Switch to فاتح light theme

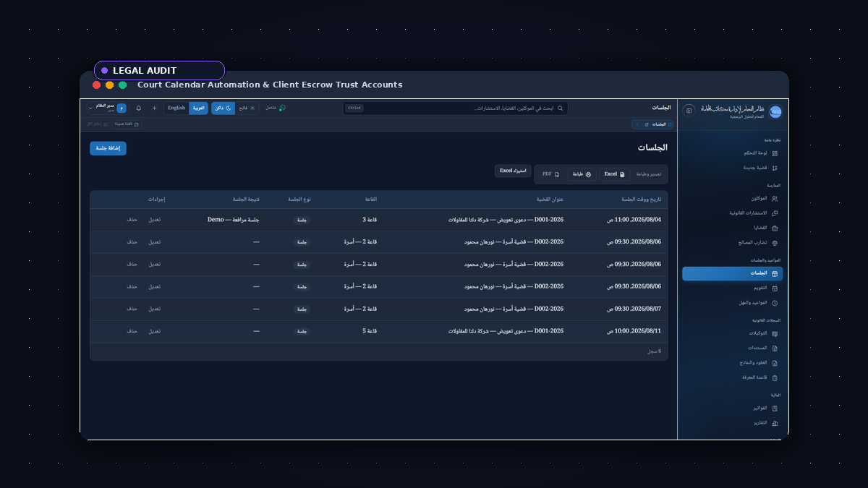click(x=246, y=108)
